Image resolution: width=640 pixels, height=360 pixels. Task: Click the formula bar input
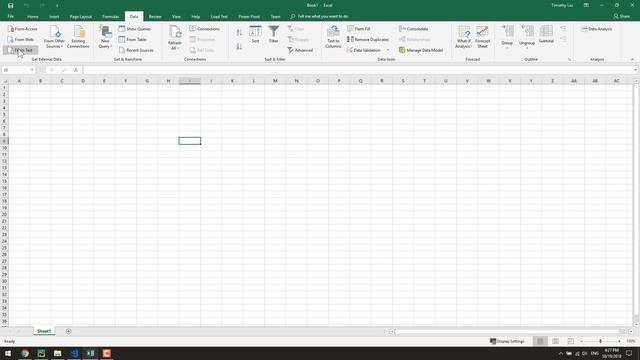tap(359, 70)
